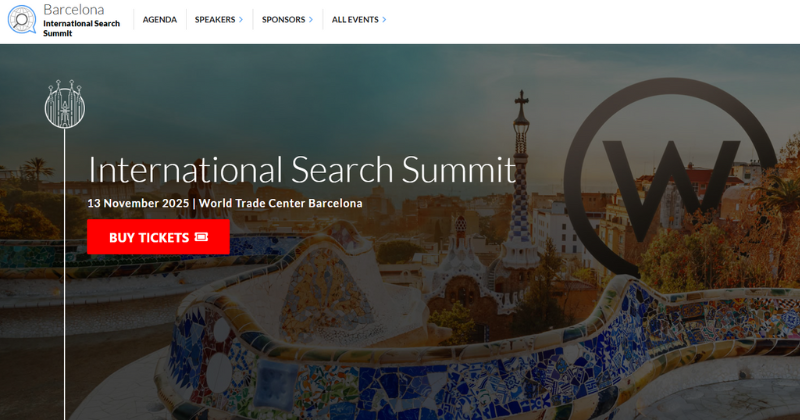800x420 pixels.
Task: Click the header's International Search Summit subtitle
Action: pos(82,28)
